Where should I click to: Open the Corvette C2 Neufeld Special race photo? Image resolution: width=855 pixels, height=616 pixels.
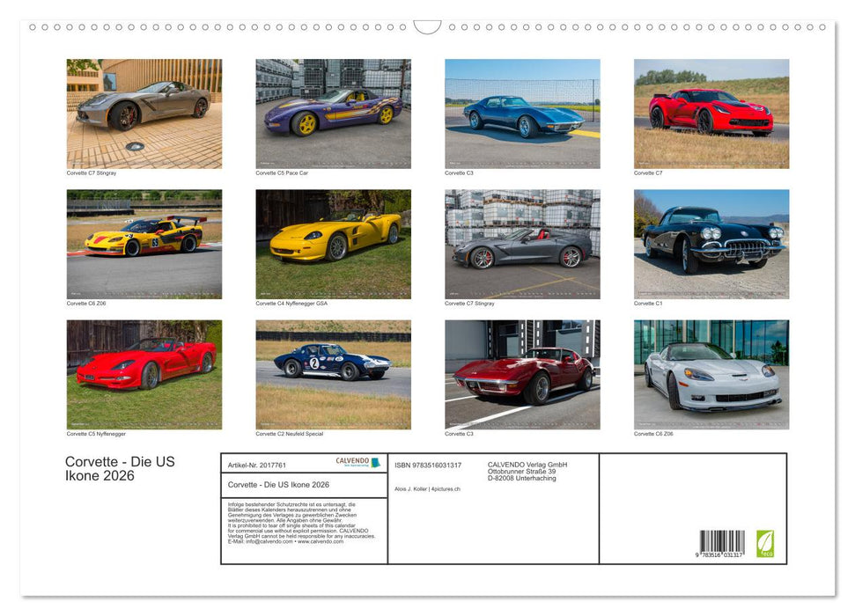333,374
